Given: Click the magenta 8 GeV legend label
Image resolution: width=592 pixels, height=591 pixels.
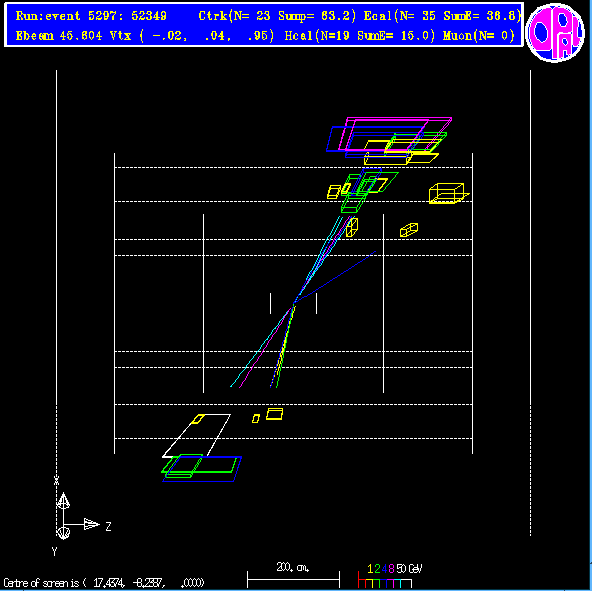Looking at the screenshot, I should tap(391, 569).
